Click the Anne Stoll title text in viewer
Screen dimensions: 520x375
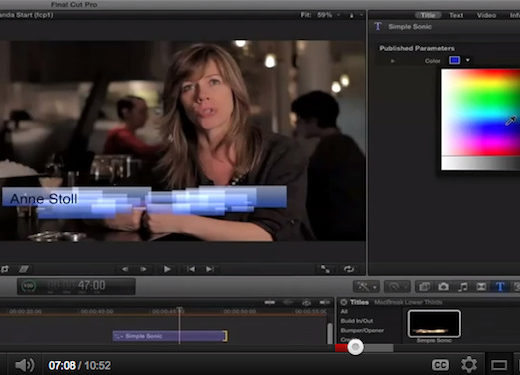44,199
